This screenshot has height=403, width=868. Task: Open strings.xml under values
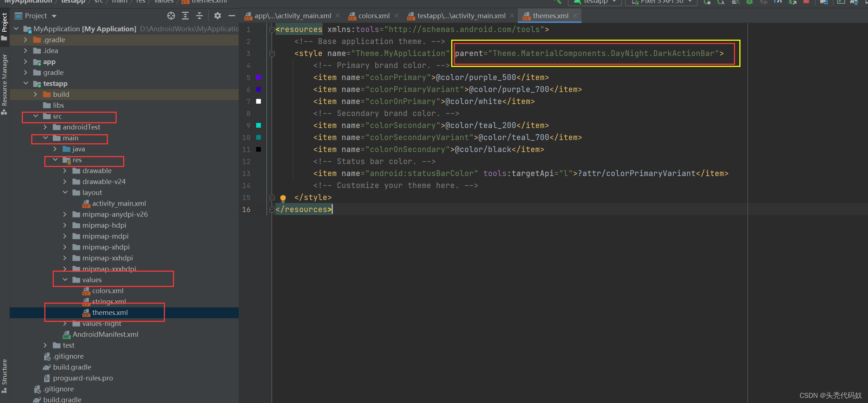coord(109,302)
